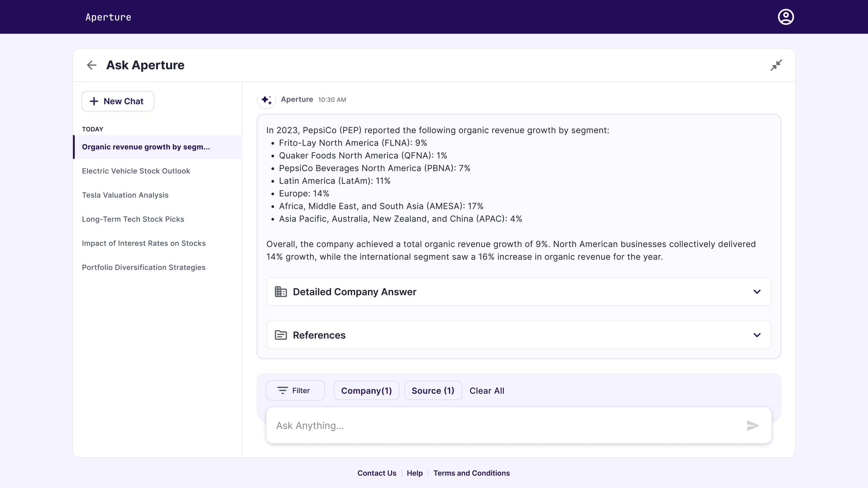Open the Filter button

pos(295,390)
